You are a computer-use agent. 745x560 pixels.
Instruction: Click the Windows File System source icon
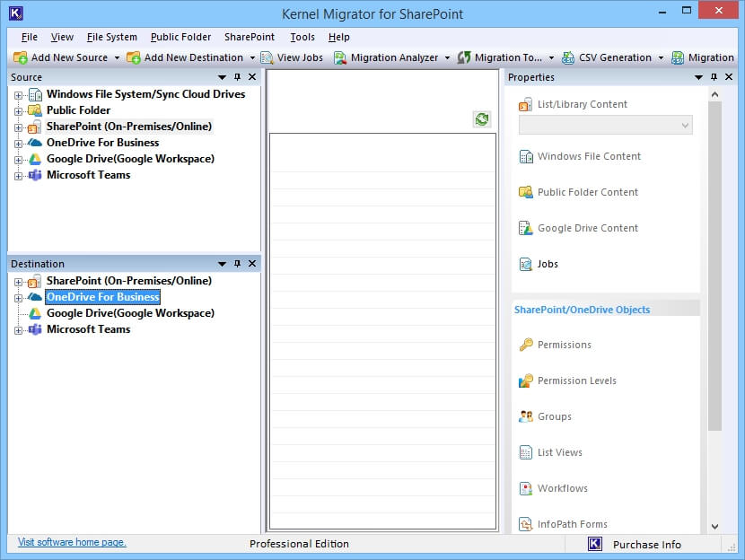pos(35,94)
